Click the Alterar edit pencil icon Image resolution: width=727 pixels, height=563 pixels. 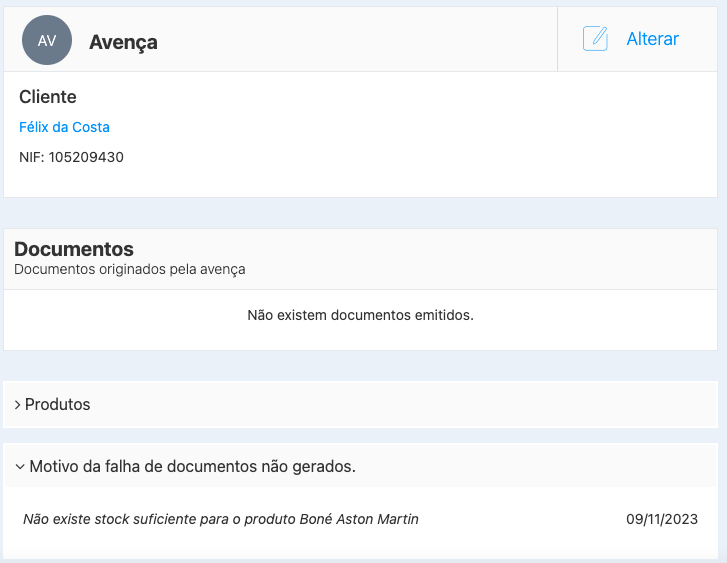click(x=595, y=39)
